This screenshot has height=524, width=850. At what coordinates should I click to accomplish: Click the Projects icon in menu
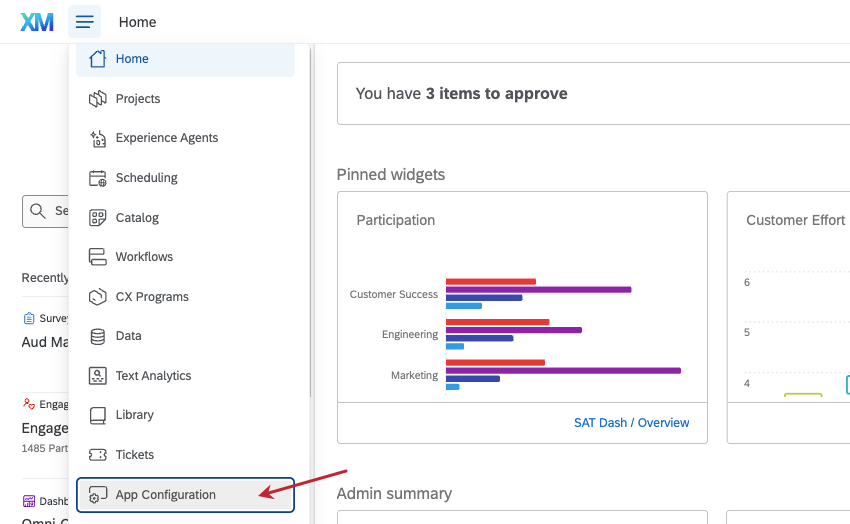[98, 99]
